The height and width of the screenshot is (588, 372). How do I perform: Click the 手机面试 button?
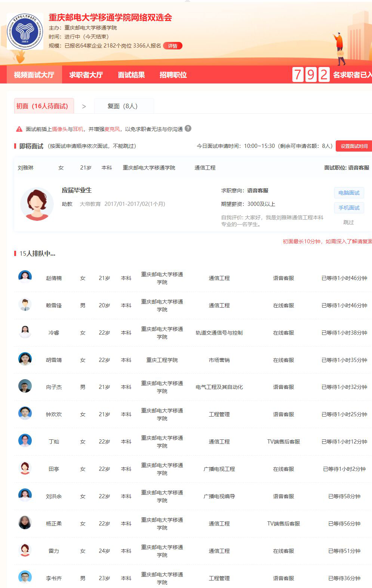(x=348, y=208)
